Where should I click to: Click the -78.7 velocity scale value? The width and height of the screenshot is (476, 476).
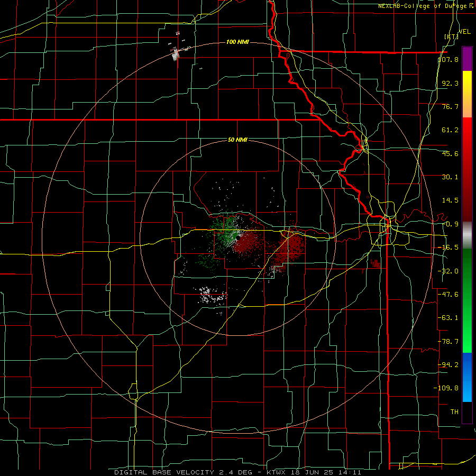tap(448, 342)
